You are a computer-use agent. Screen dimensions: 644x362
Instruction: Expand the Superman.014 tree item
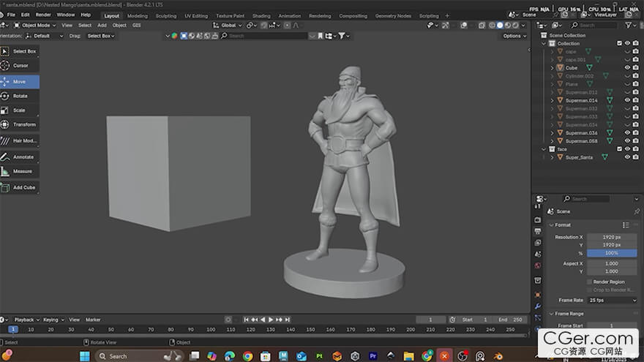click(x=553, y=100)
